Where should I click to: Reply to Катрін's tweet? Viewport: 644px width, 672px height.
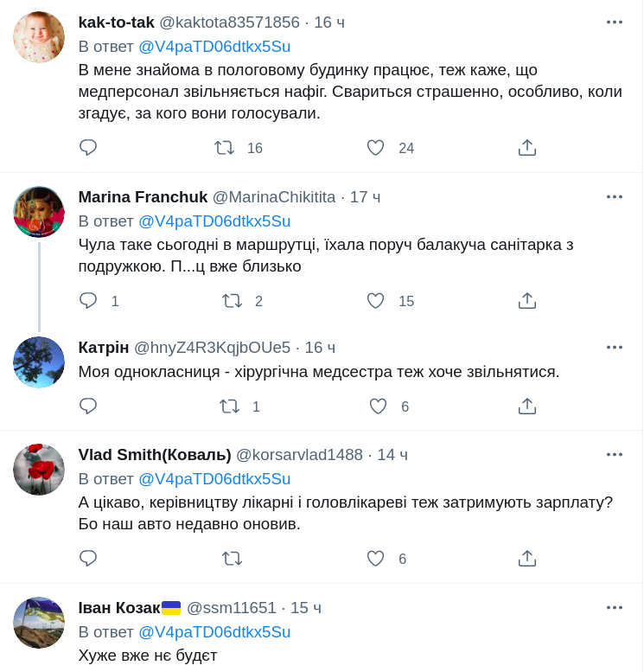point(88,406)
